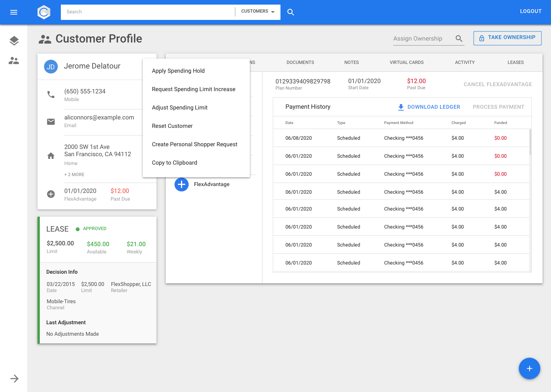Open the layers icon in sidebar
This screenshot has height=392, width=551.
click(14, 41)
